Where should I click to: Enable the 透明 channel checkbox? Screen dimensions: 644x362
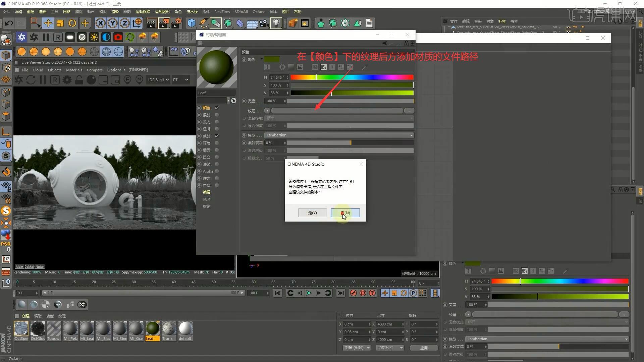pos(217,129)
